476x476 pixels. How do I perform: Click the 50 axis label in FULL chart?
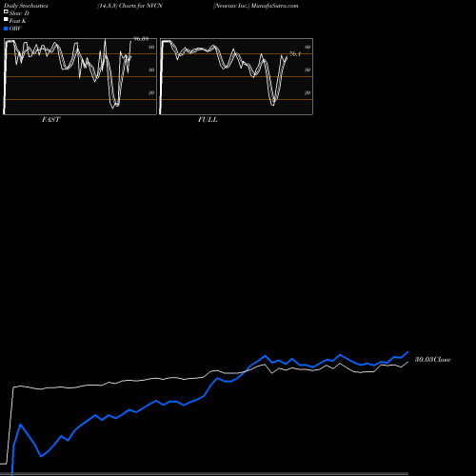point(307,70)
